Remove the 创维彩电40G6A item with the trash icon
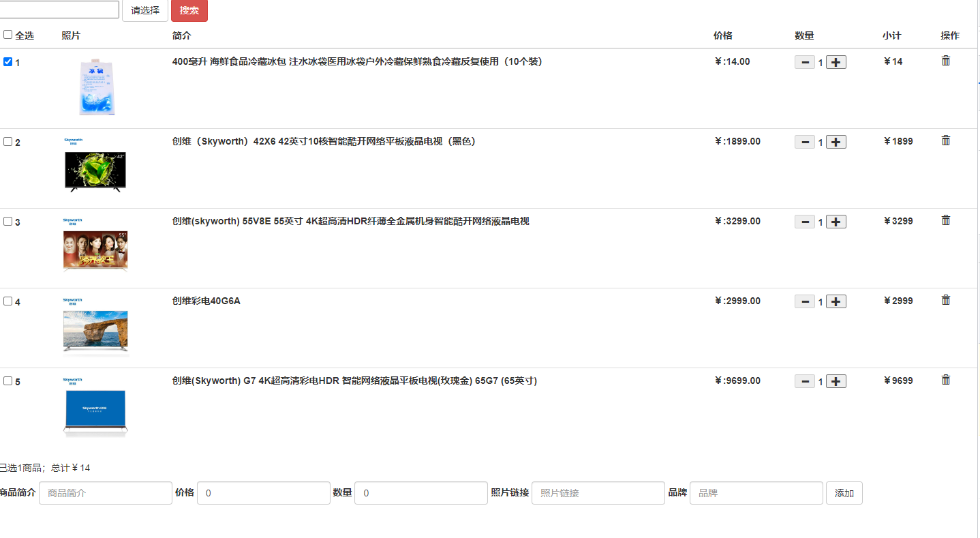 click(945, 300)
